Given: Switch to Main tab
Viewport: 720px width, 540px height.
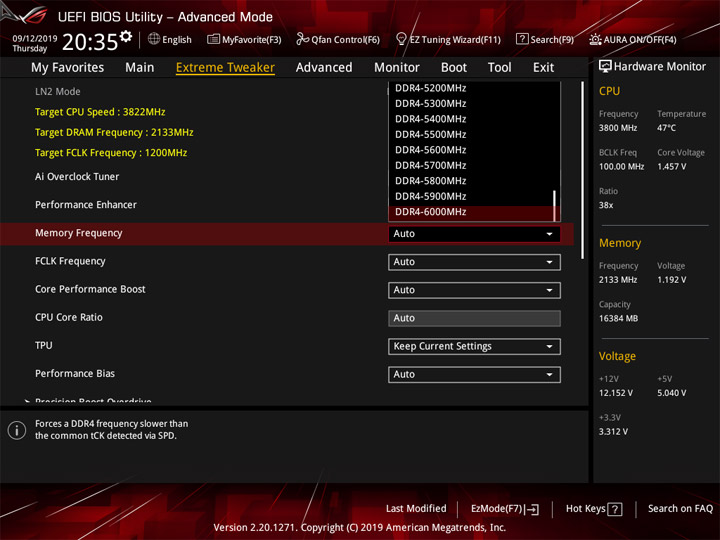Looking at the screenshot, I should click(140, 68).
